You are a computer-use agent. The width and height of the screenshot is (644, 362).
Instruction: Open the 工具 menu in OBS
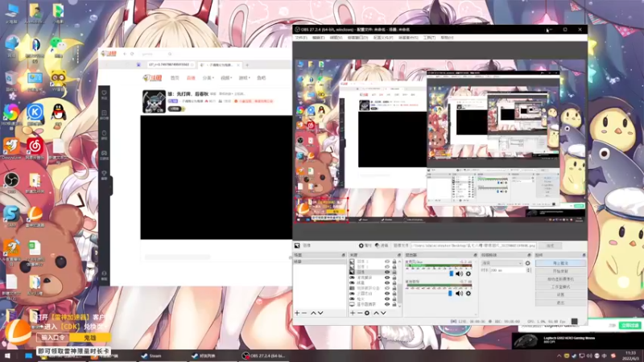pyautogui.click(x=429, y=38)
